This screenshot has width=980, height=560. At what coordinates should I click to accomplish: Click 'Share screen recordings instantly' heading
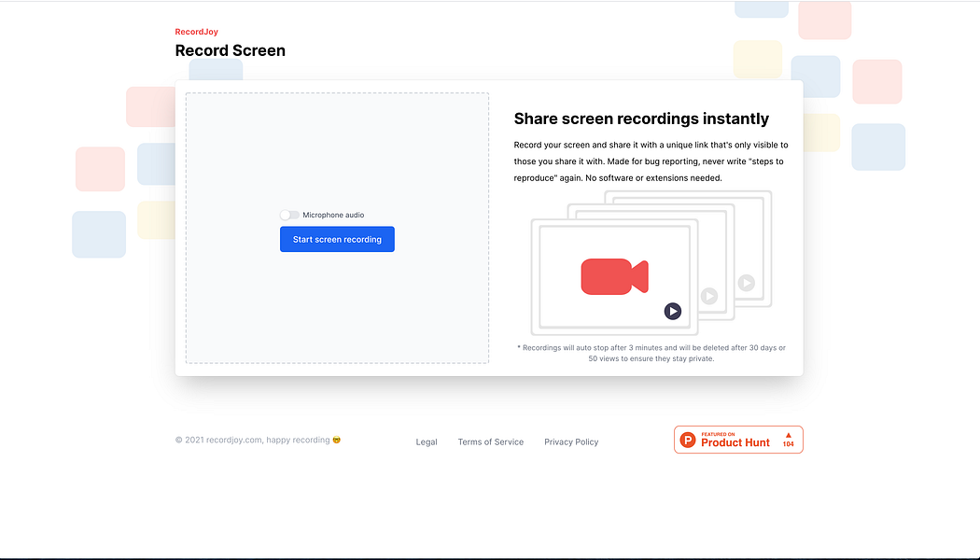(x=641, y=119)
